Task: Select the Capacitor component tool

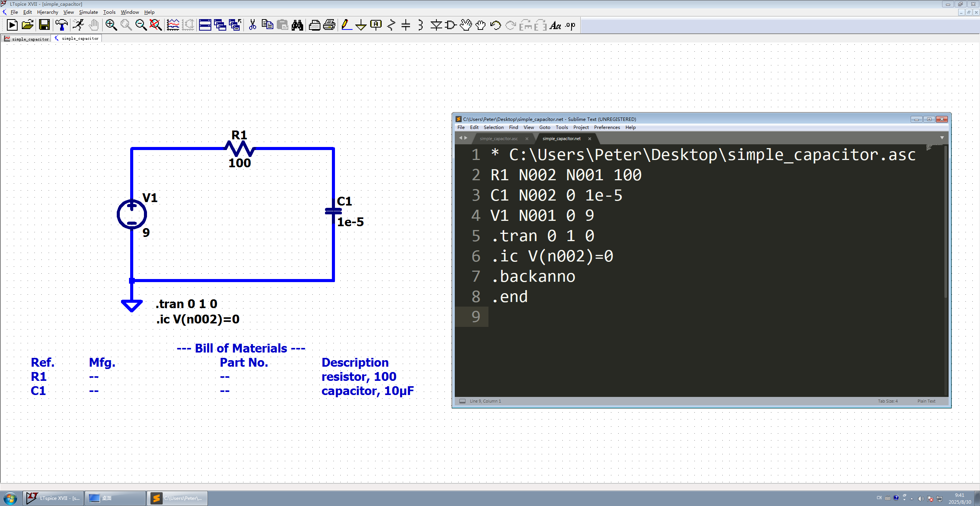Action: tap(406, 25)
